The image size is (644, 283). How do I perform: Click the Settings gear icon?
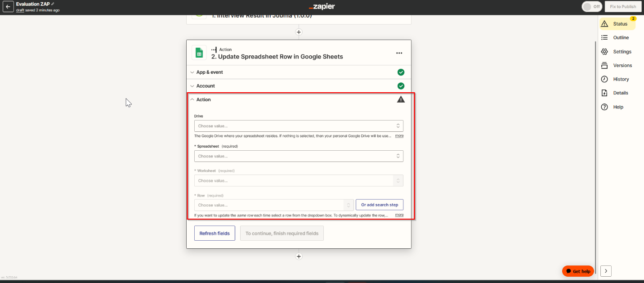[x=604, y=52]
